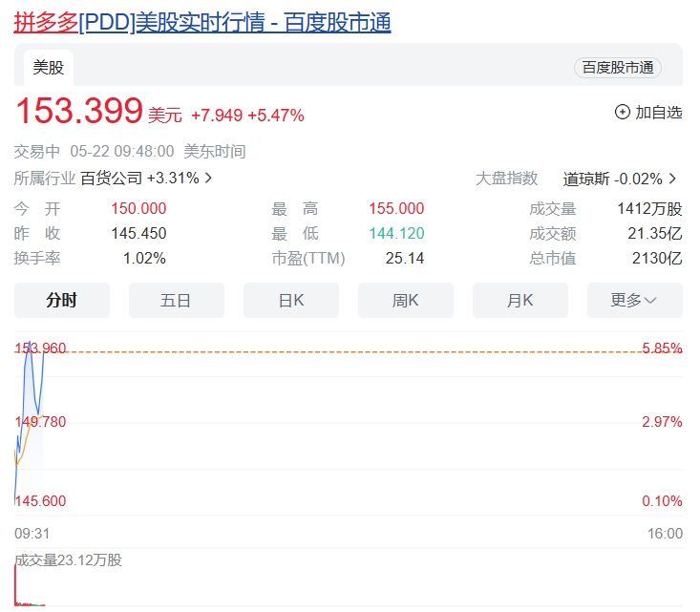
Task: Click the red volume bar in volume chart
Action: pyautogui.click(x=15, y=585)
